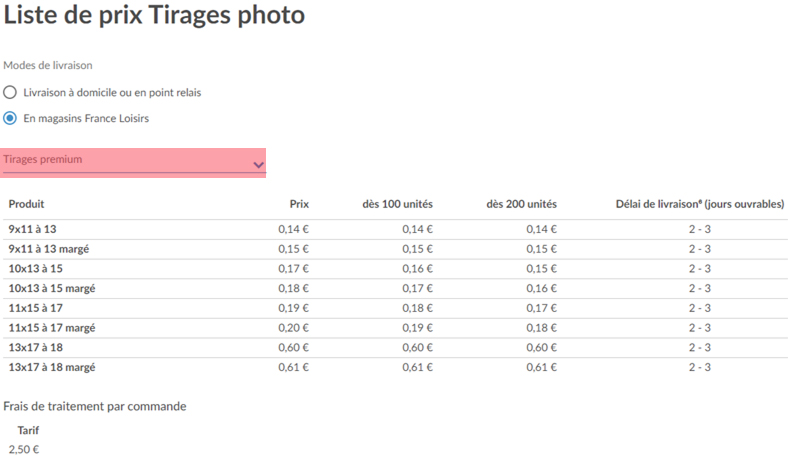Viewport: 788px width, 466px height.
Task: Click the 2,50 € Tarif value
Action: pos(24,449)
